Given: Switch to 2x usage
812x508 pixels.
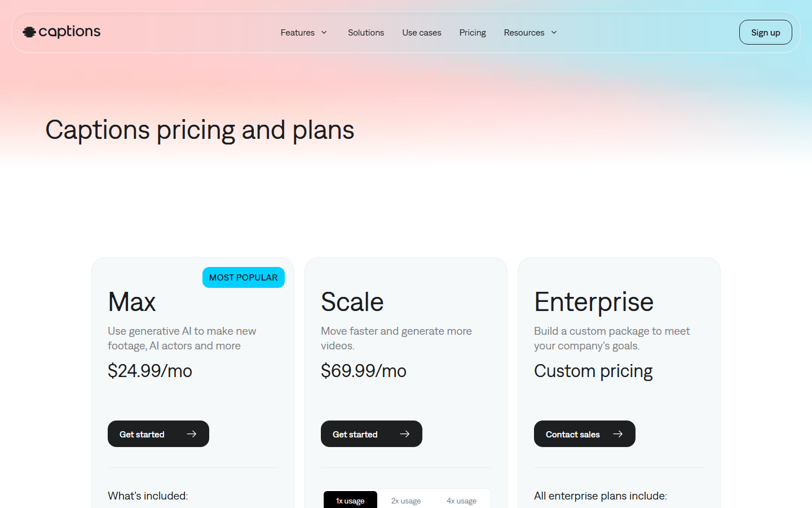Looking at the screenshot, I should (x=406, y=501).
